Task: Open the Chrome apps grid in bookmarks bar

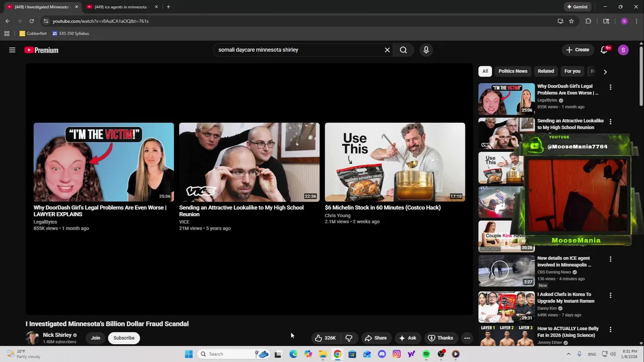Action: pyautogui.click(x=7, y=34)
